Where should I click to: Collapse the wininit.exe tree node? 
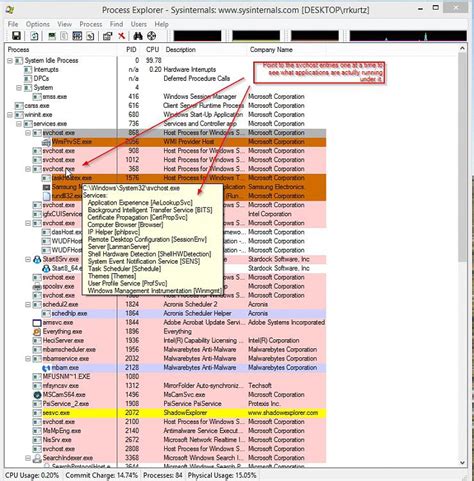[10, 115]
